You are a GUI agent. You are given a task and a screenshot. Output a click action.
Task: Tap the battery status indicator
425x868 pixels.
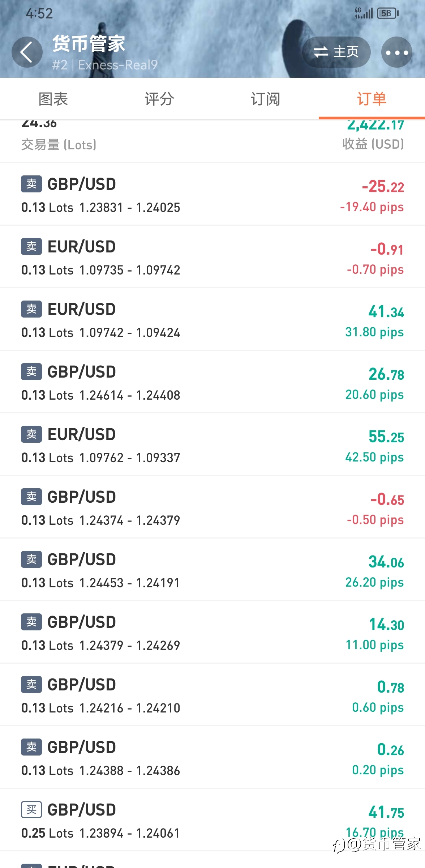388,13
